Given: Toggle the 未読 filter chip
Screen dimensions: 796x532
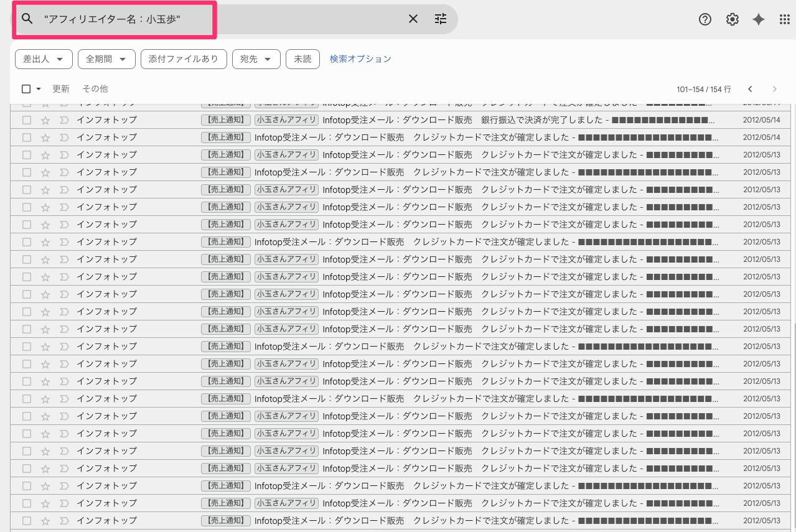Looking at the screenshot, I should (302, 59).
